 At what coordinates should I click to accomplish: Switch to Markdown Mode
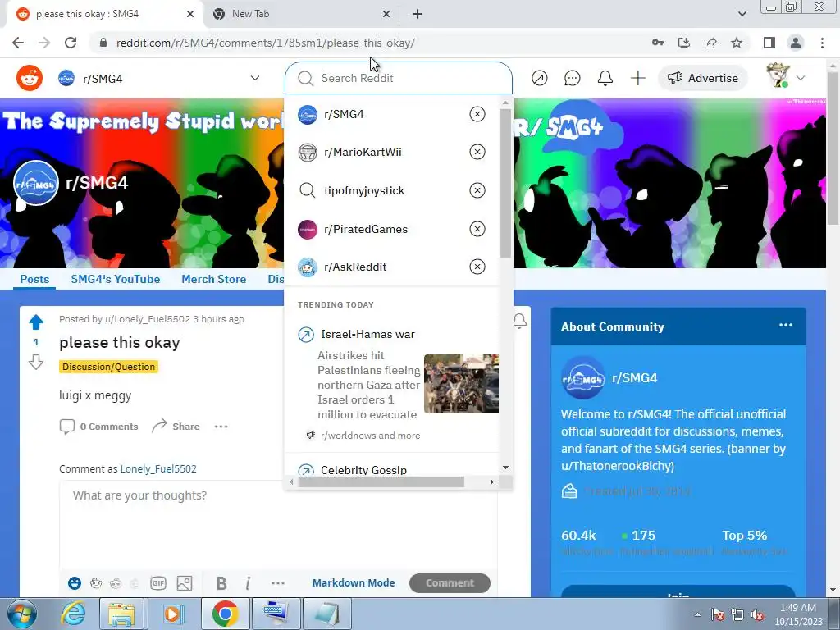(354, 583)
